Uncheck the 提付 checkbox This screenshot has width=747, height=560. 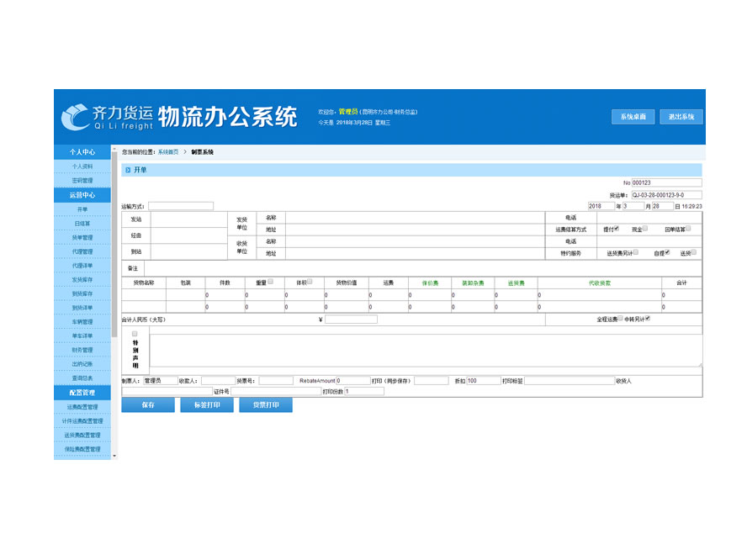coord(617,228)
